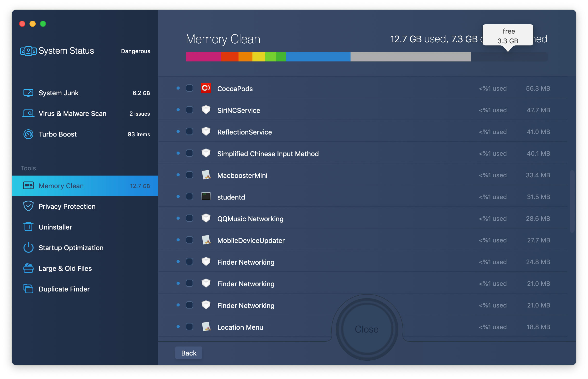Click the process list scrollbar

(572, 201)
